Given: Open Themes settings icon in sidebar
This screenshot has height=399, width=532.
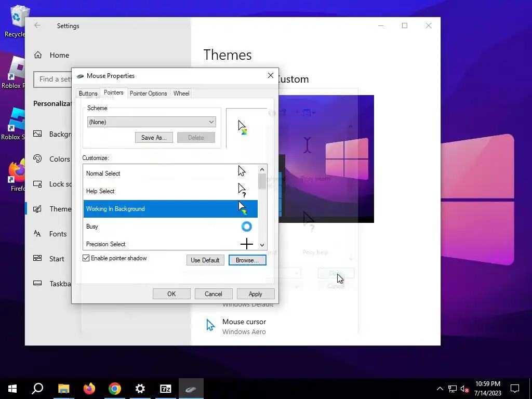Looking at the screenshot, I should [37, 209].
